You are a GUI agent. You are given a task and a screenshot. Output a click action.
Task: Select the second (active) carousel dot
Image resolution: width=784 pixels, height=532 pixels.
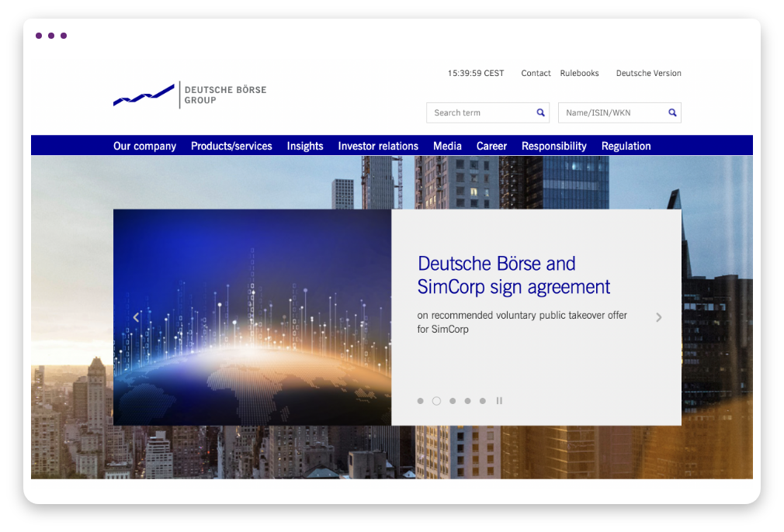tap(436, 401)
